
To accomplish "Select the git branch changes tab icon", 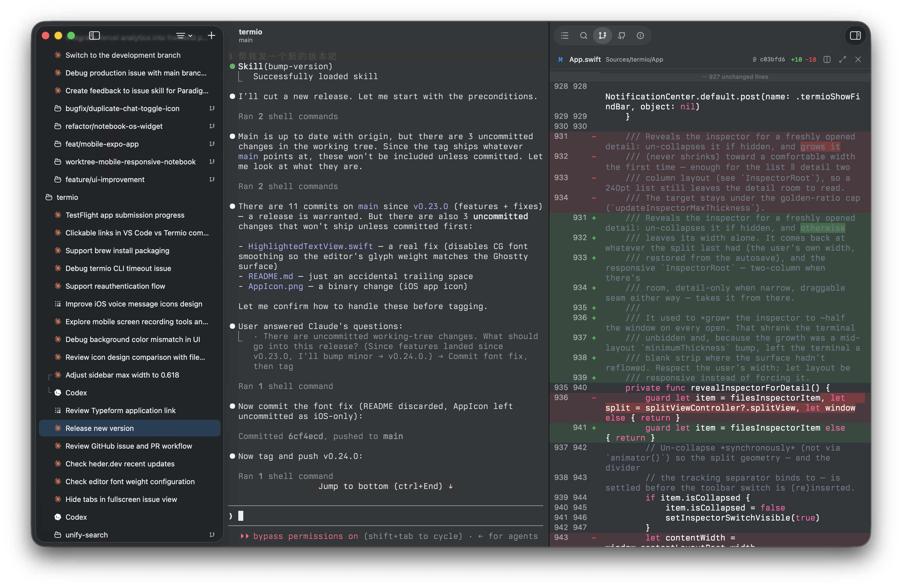I will point(603,36).
